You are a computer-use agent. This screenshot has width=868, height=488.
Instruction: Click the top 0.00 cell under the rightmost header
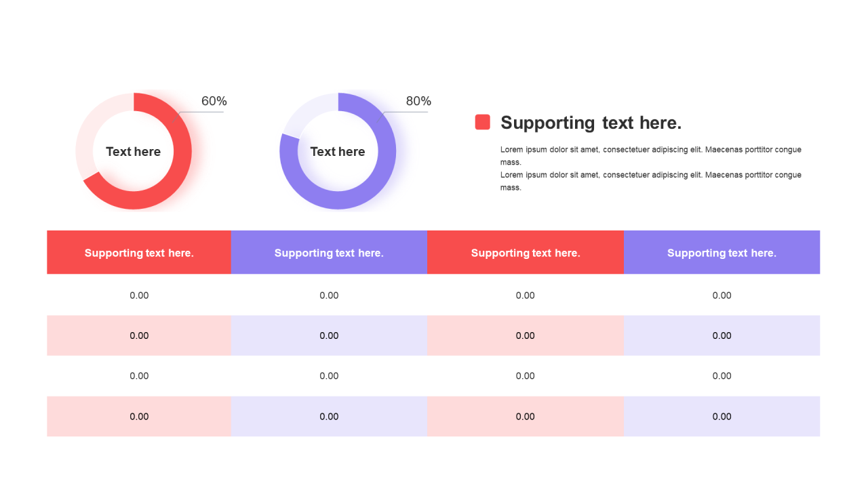point(722,296)
